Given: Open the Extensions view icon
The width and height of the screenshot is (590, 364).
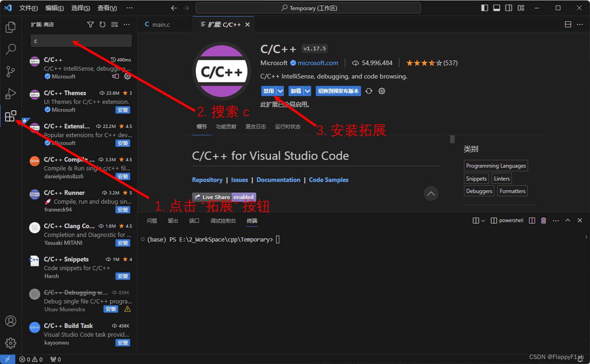Looking at the screenshot, I should [x=10, y=116].
